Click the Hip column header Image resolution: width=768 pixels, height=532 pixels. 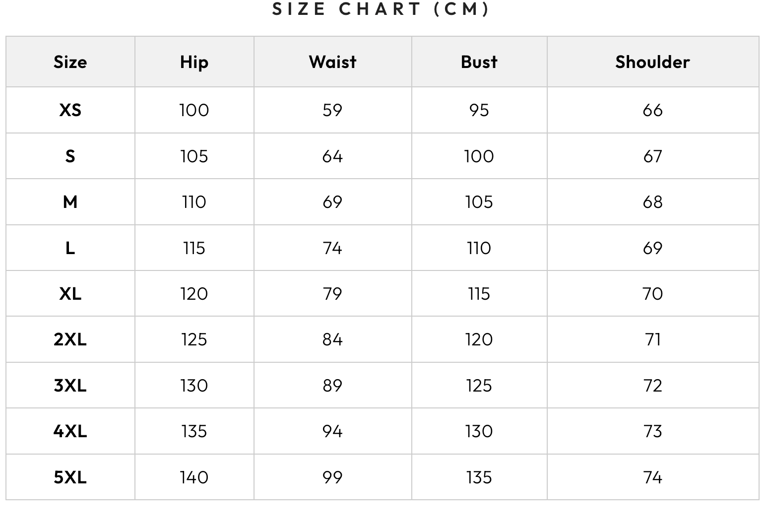(194, 62)
